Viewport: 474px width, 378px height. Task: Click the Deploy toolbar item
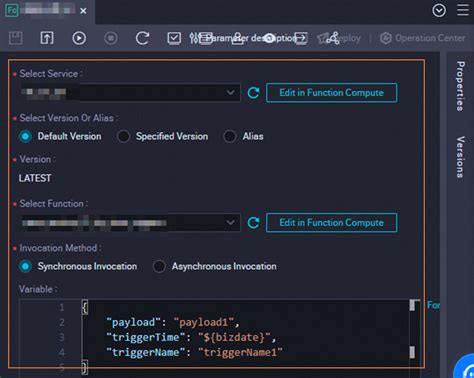click(x=339, y=38)
